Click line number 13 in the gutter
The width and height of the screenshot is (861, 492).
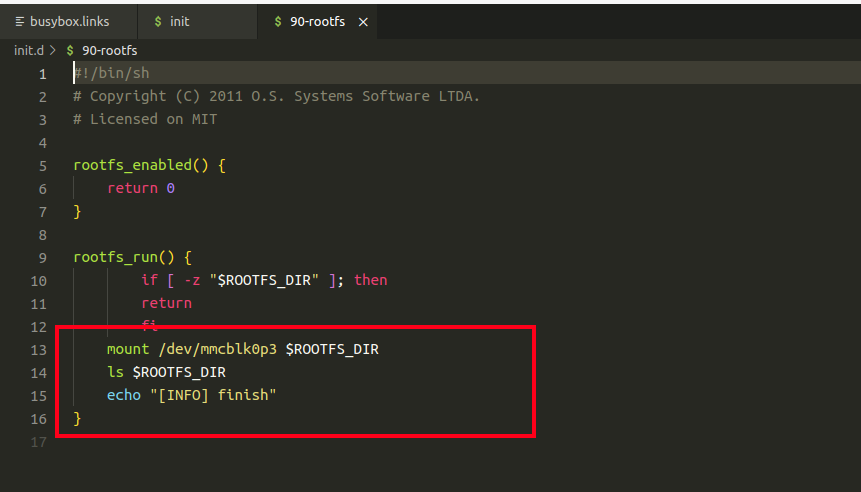click(x=39, y=350)
